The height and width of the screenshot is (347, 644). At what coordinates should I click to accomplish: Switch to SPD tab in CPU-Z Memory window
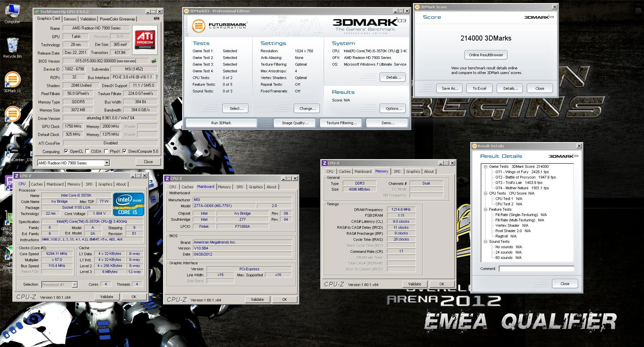pos(397,171)
